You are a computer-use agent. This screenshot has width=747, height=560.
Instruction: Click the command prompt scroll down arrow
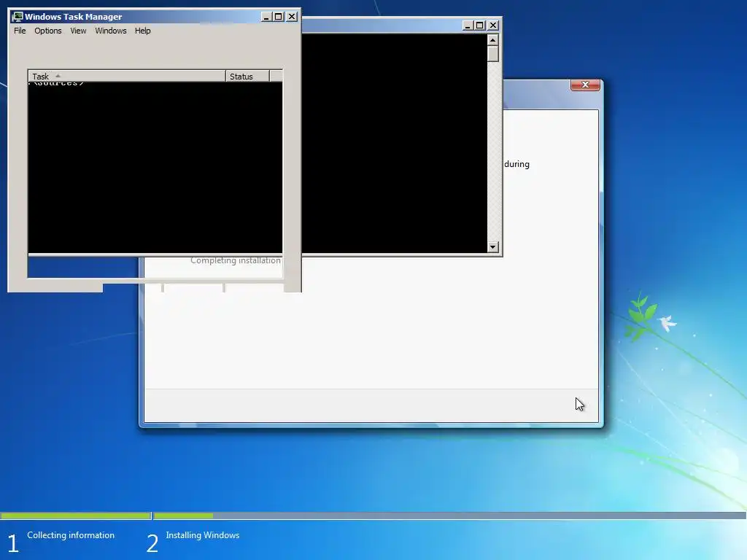tap(492, 246)
